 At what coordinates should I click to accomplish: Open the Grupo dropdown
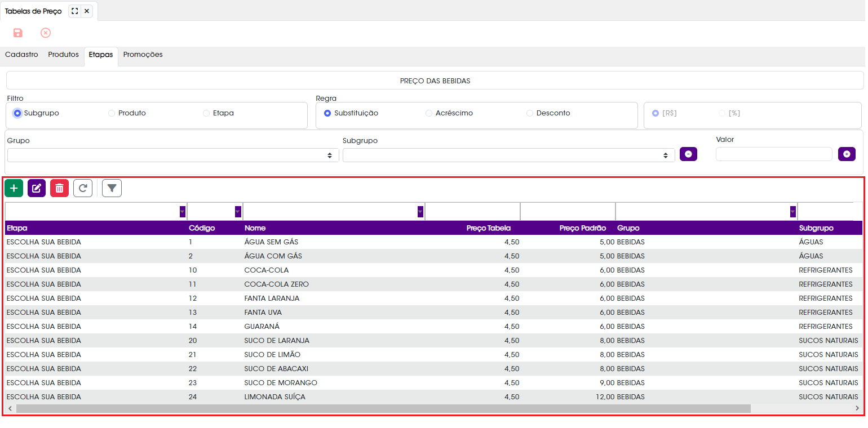coord(173,155)
